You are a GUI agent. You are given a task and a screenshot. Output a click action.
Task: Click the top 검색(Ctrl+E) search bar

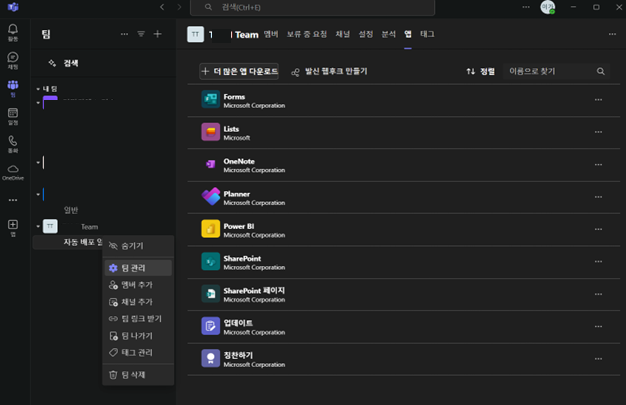312,7
